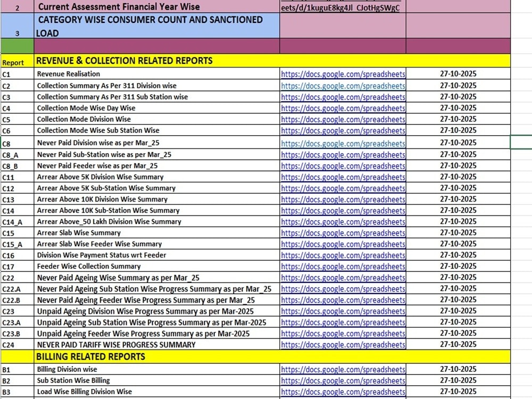This screenshot has height=399, width=532.
Task: Select cell 'Never Paid Ageing Feeder Wise Progress Summary'
Action: pyautogui.click(x=157, y=300)
